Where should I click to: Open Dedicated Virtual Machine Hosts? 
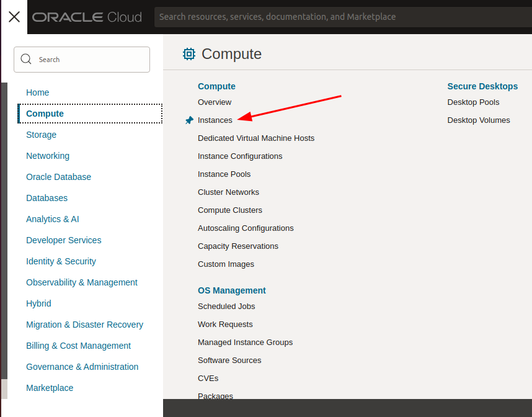[256, 138]
